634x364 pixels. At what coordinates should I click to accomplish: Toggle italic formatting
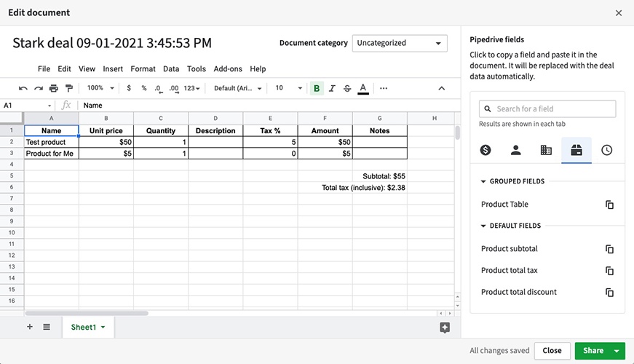tap(332, 88)
